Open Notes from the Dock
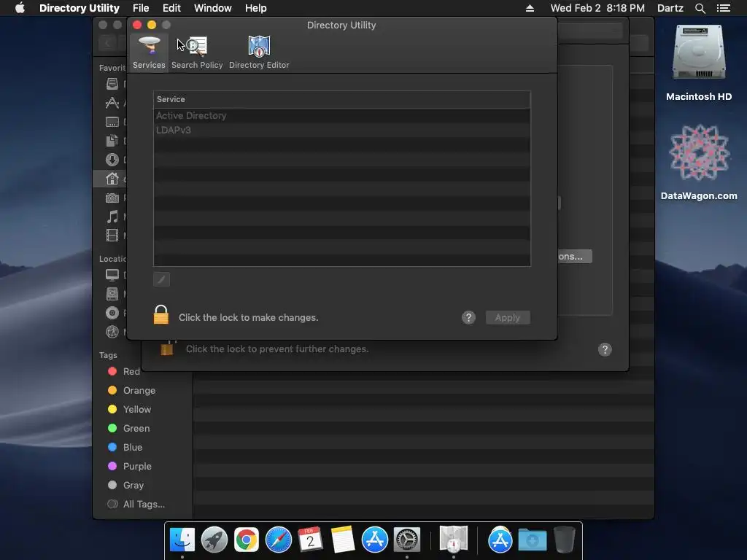This screenshot has height=560, width=747. pyautogui.click(x=343, y=540)
